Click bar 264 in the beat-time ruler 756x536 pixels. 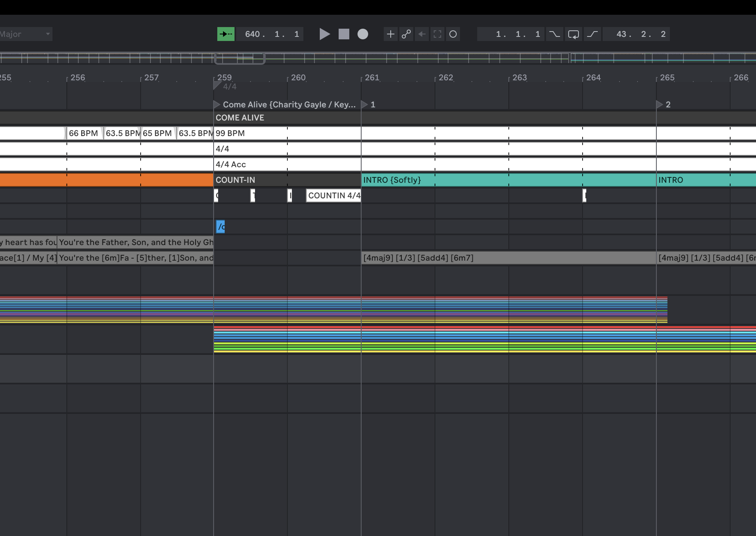pos(593,77)
